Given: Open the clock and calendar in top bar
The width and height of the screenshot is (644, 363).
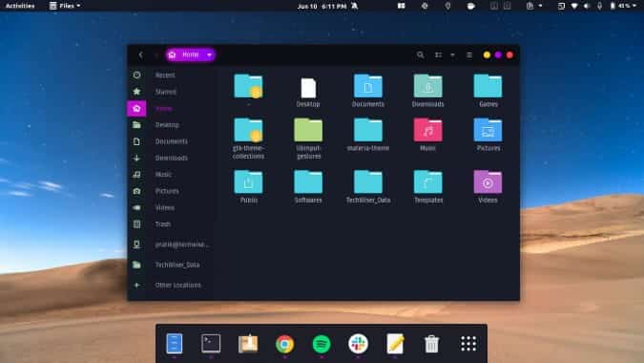Looking at the screenshot, I should (322, 6).
